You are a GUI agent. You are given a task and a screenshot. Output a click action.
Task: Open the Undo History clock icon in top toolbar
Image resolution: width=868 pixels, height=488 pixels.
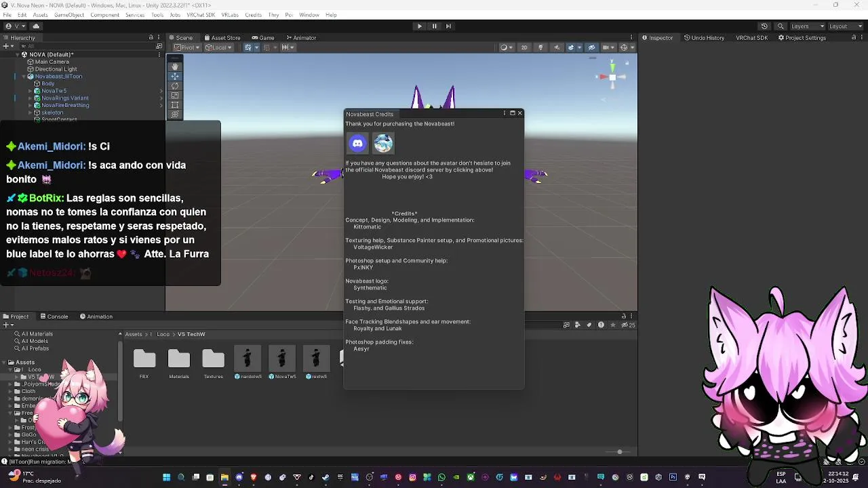click(764, 26)
